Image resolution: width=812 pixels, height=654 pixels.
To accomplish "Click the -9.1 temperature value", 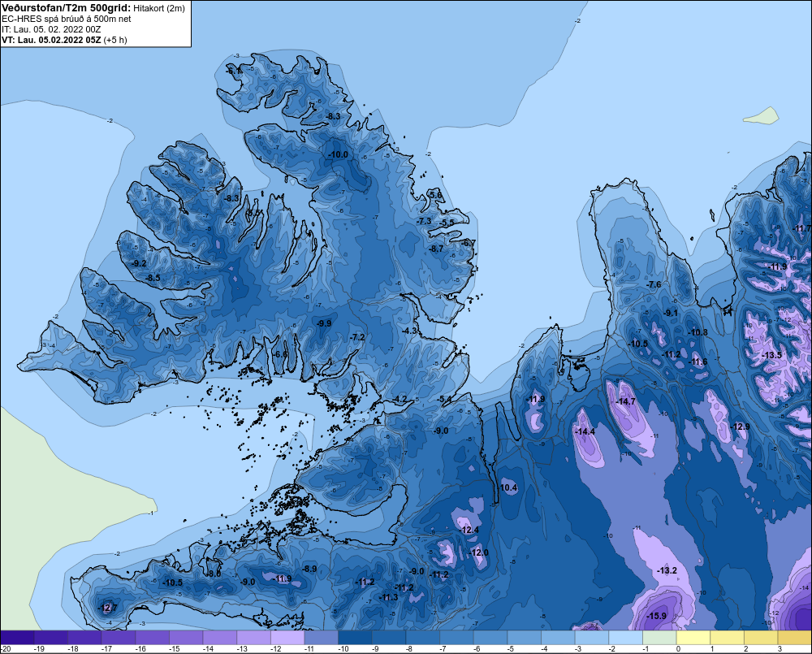I will (x=671, y=313).
